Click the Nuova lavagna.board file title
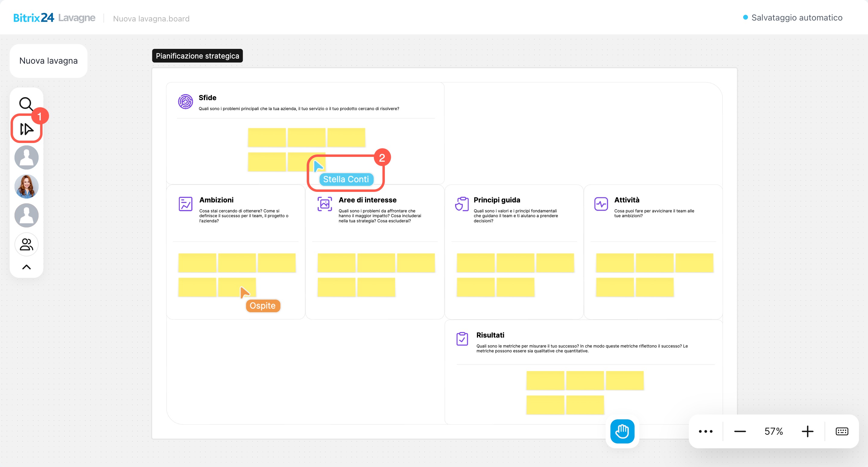The width and height of the screenshot is (868, 467). click(151, 18)
